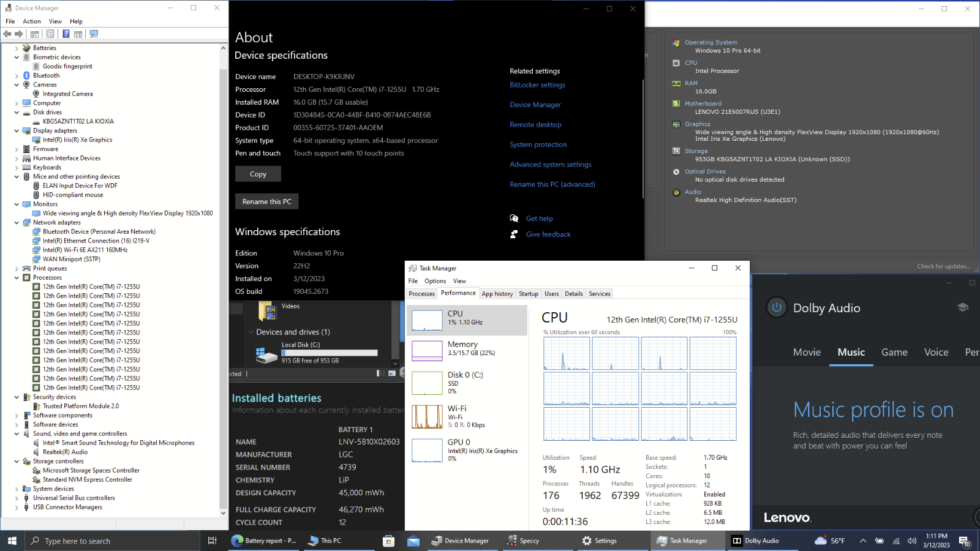The width and height of the screenshot is (980, 551).
Task: Open Microsoft Store from the taskbar
Action: [388, 541]
